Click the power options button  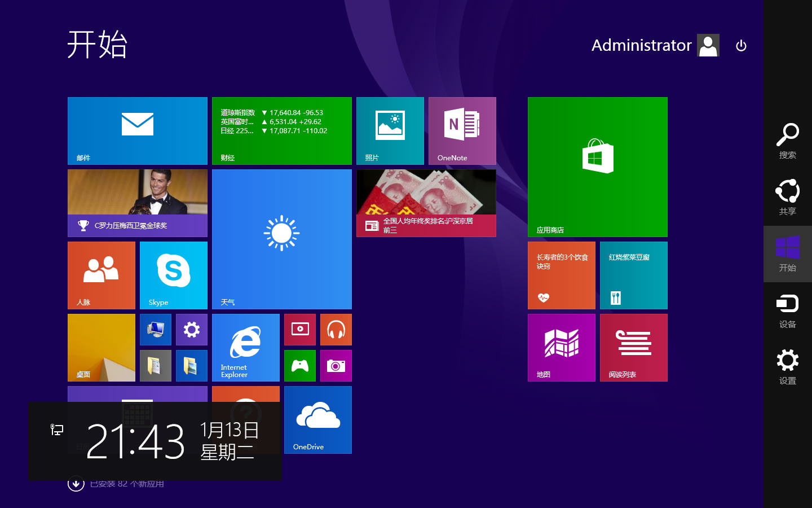742,46
